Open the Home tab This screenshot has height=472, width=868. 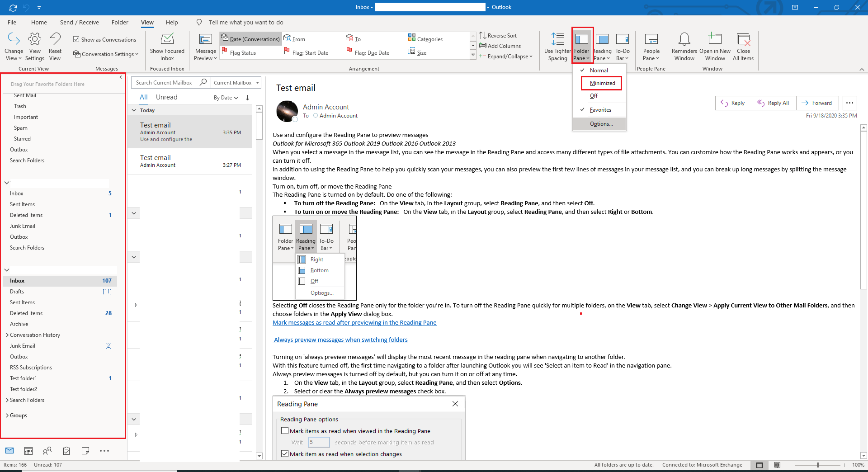pyautogui.click(x=39, y=22)
